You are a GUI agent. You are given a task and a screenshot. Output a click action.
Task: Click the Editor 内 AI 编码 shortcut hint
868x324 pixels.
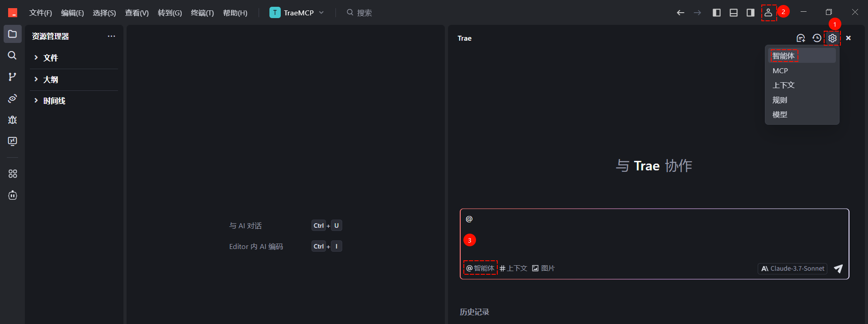pyautogui.click(x=256, y=246)
